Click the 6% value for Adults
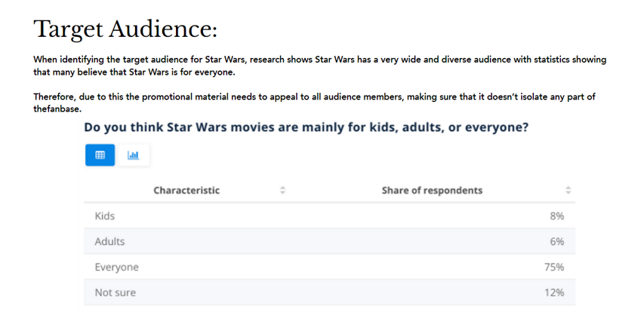 click(557, 241)
